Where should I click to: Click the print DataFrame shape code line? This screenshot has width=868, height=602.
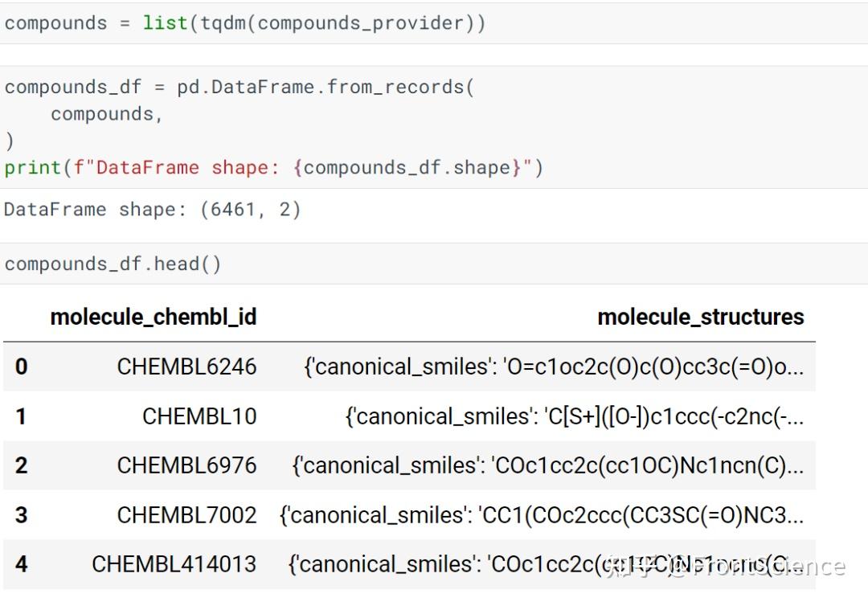pos(273,167)
